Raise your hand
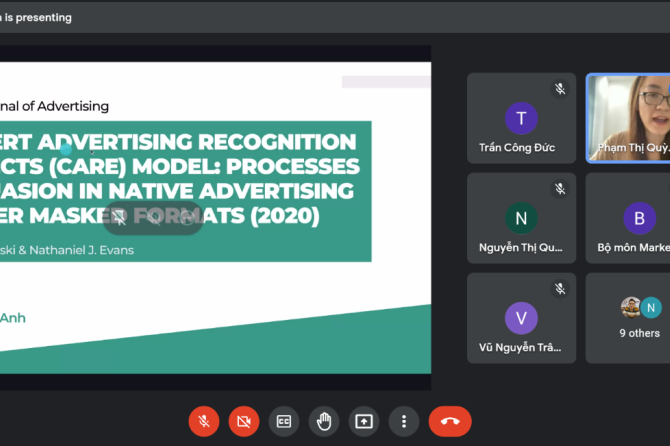The width and height of the screenshot is (670, 446). pyautogui.click(x=323, y=421)
